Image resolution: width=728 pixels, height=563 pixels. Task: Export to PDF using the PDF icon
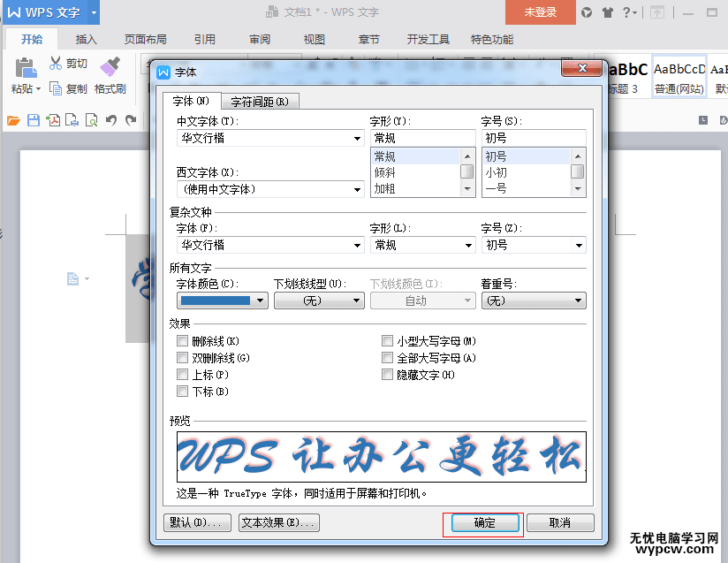[x=54, y=121]
